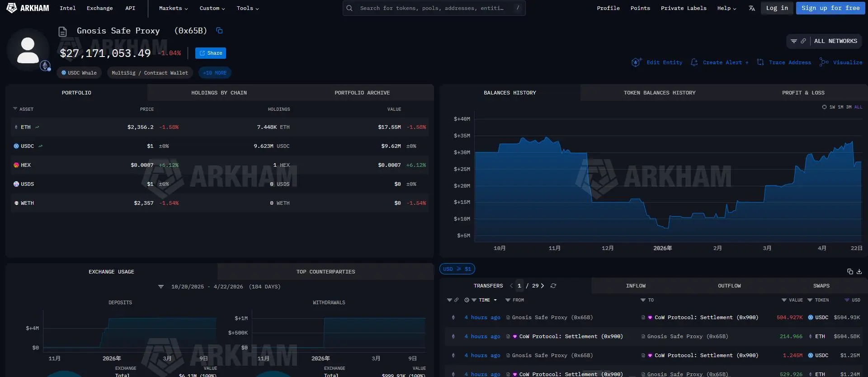The height and width of the screenshot is (377, 868).
Task: Focus the token and address search field
Action: [x=432, y=8]
